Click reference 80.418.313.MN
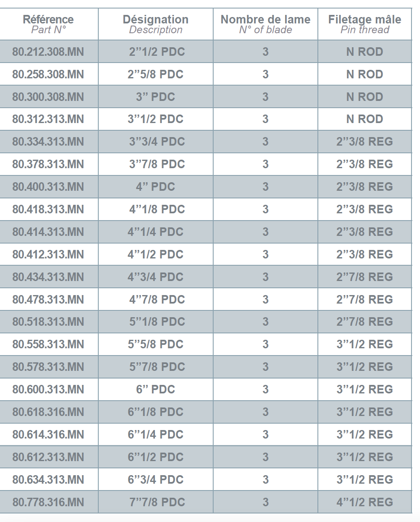 click(48, 209)
